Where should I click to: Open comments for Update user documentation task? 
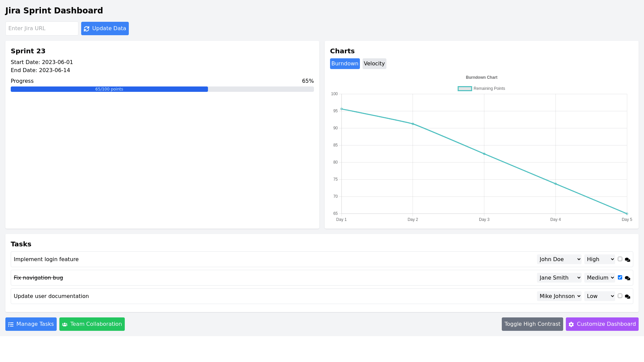click(627, 297)
